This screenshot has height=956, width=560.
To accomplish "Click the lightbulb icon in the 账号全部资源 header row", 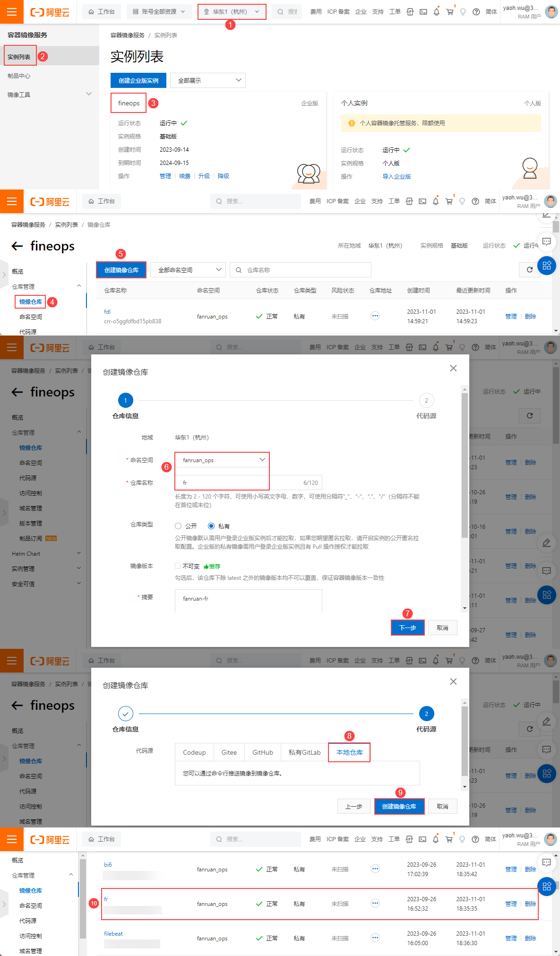I will point(463,12).
